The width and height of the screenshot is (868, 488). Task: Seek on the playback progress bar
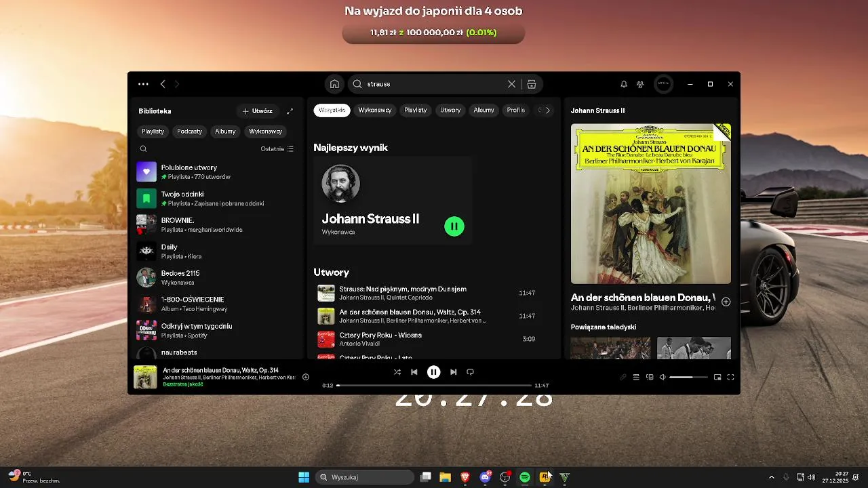click(x=434, y=386)
